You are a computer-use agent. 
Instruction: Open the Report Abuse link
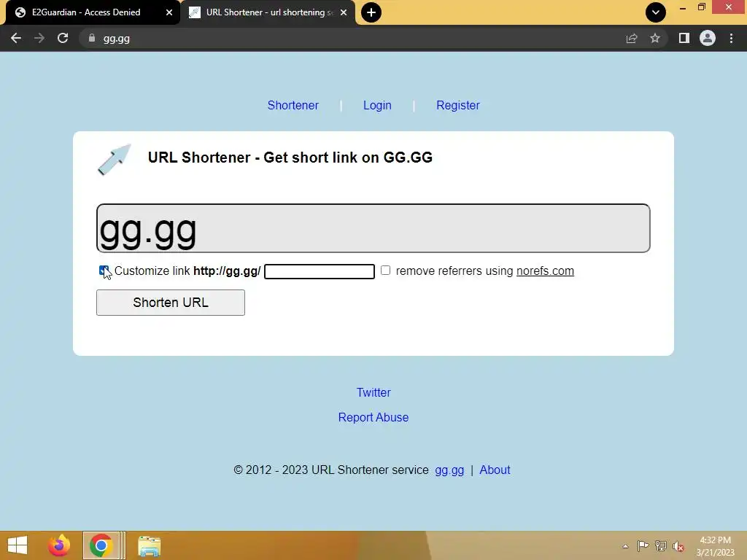(x=373, y=417)
